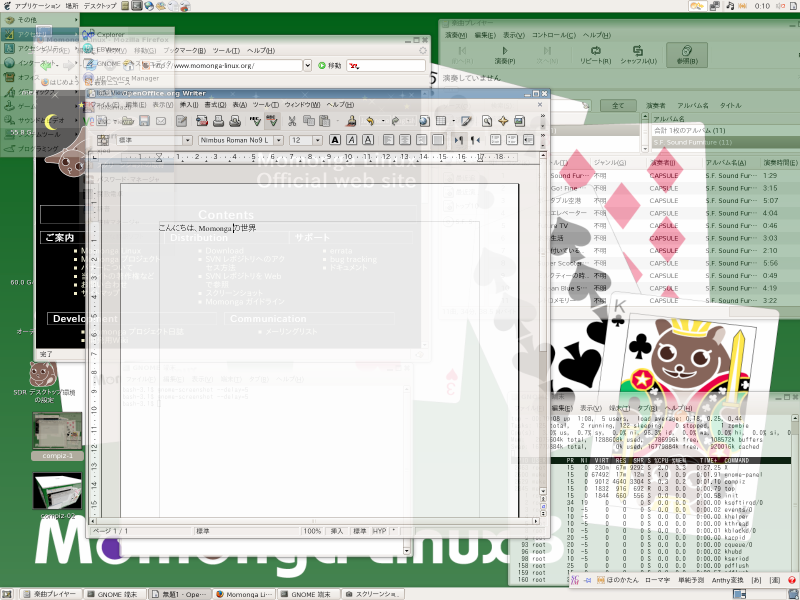Image resolution: width=800 pixels, height=600 pixels.
Task: Open the Bookmarks menu in Firefox
Action: click(x=184, y=51)
